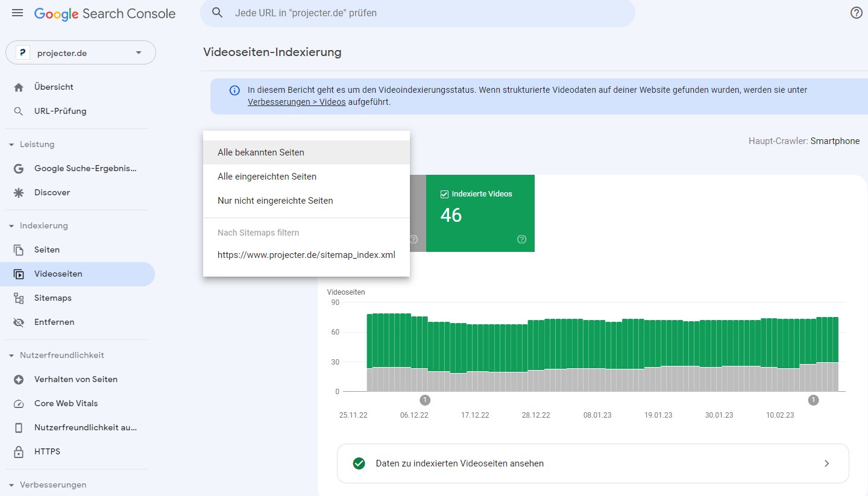Screen dimensions: 868x496
Task: Collapse the Nutzerfreundlichkeit section
Action: pos(11,356)
